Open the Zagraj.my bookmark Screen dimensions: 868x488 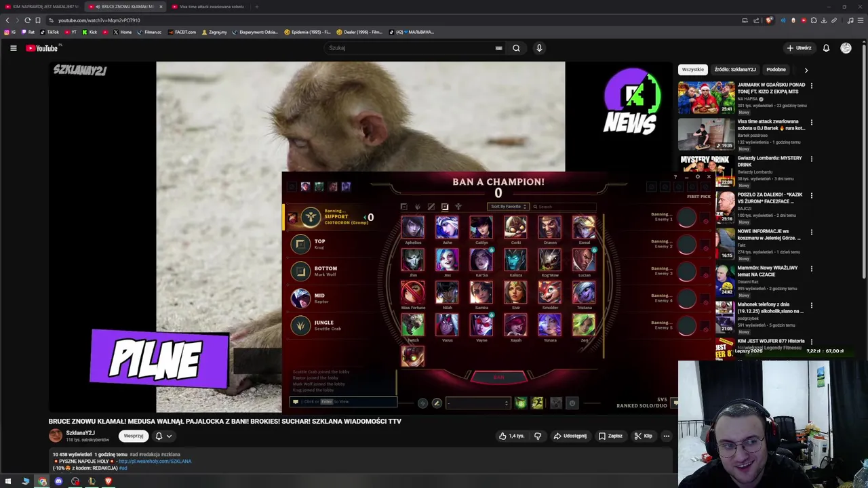click(x=214, y=32)
